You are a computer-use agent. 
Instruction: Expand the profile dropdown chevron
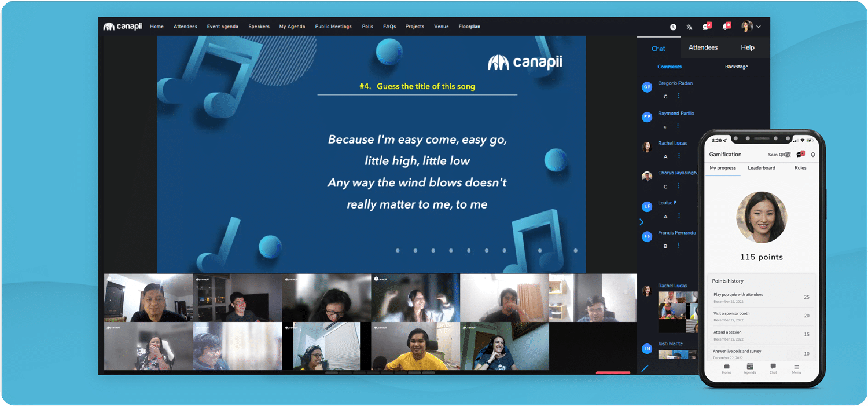coord(759,27)
